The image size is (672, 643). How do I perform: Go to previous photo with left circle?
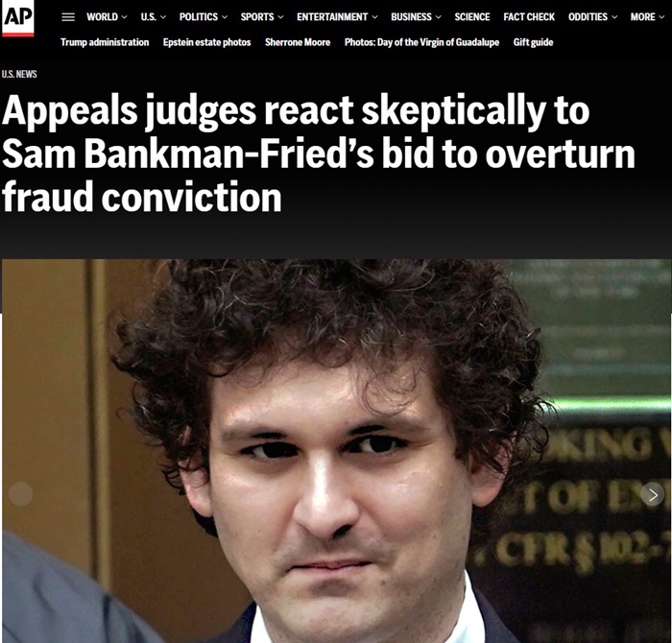20,494
